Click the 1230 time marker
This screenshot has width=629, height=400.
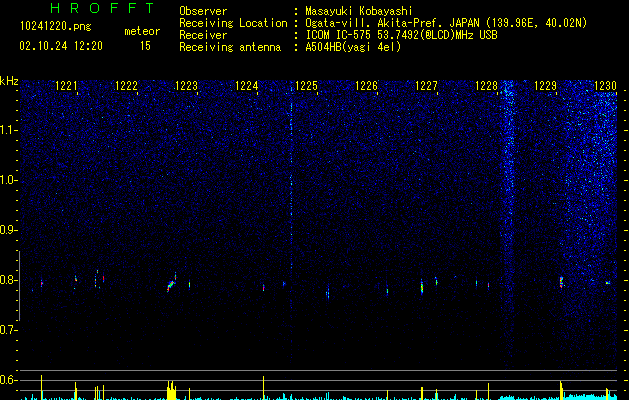pos(605,85)
